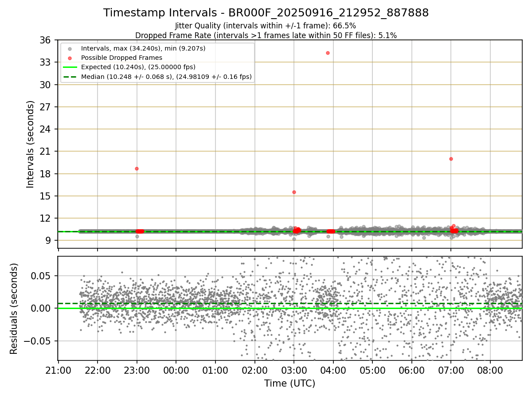
Task: Click the 'Dropped Frame Rate' subtitle line
Action: (x=266, y=35)
